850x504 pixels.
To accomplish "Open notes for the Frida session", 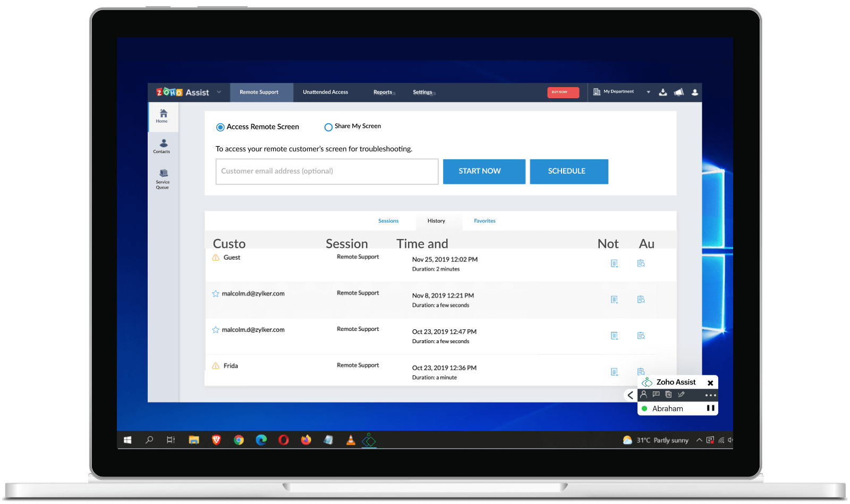I will pos(615,372).
